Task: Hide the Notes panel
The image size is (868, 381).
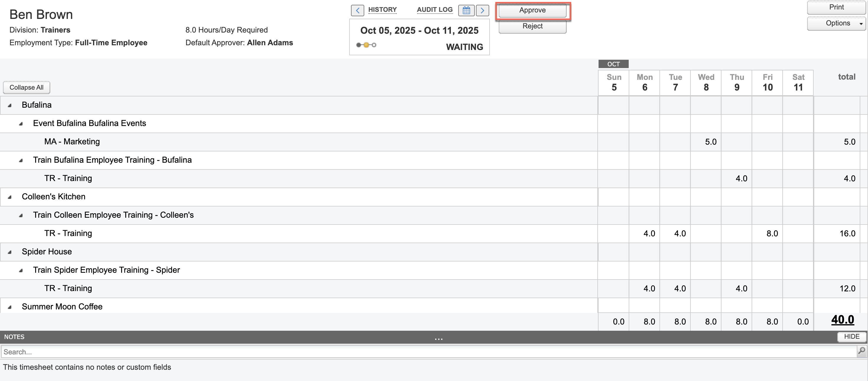Action: pos(851,336)
